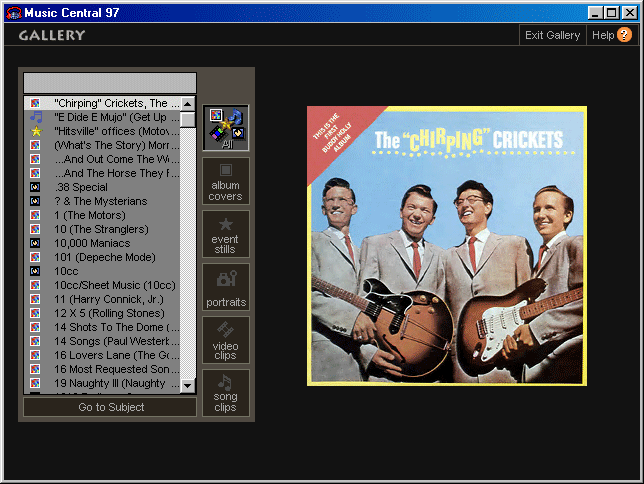Select 10cc/Sheet Music (10cc) entry
Screen dimensions: 644x484
click(x=102, y=285)
